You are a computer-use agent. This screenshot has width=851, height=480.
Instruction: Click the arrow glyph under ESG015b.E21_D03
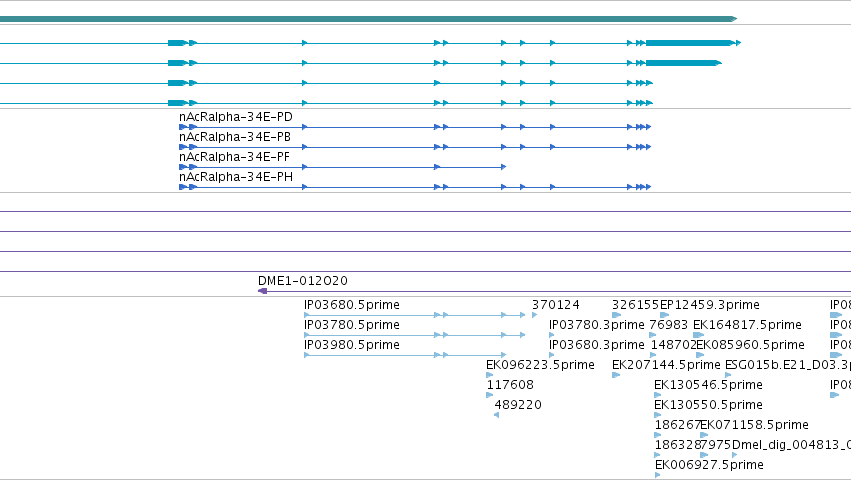pyautogui.click(x=728, y=375)
